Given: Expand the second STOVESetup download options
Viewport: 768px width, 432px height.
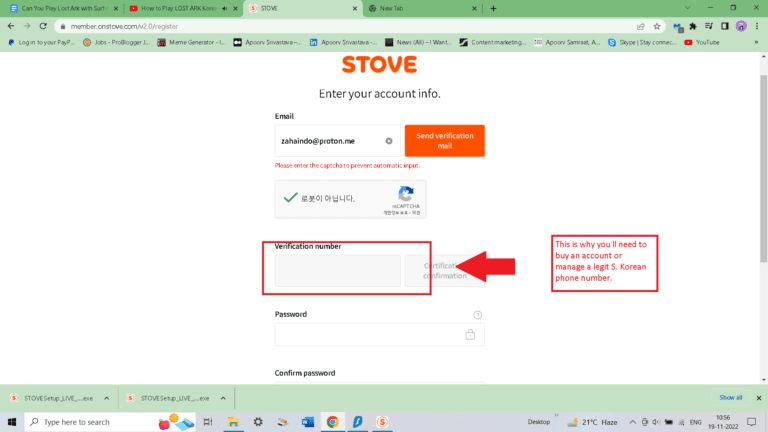Looking at the screenshot, I should (223, 398).
